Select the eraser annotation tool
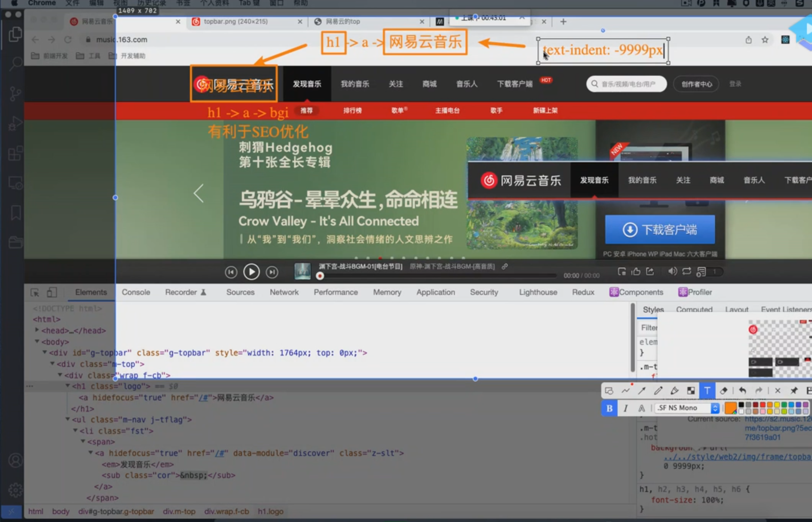812x522 pixels. point(724,391)
